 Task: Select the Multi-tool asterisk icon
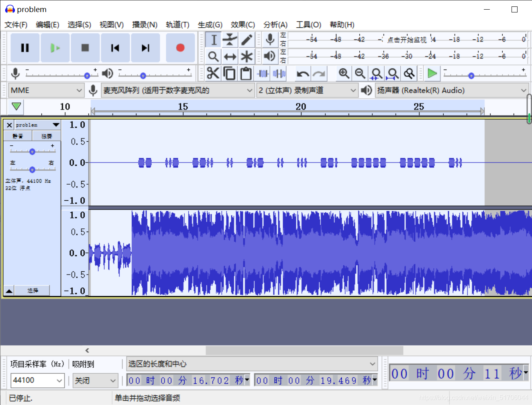(247, 56)
